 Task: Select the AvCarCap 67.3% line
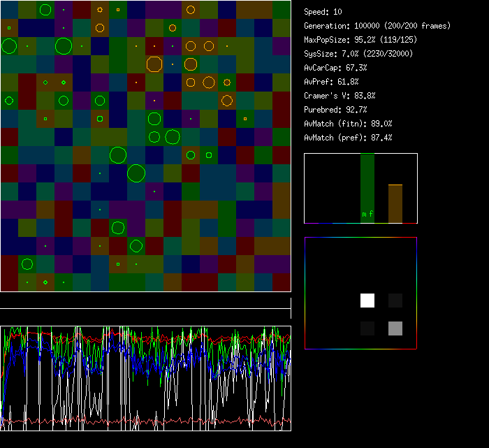[335, 68]
